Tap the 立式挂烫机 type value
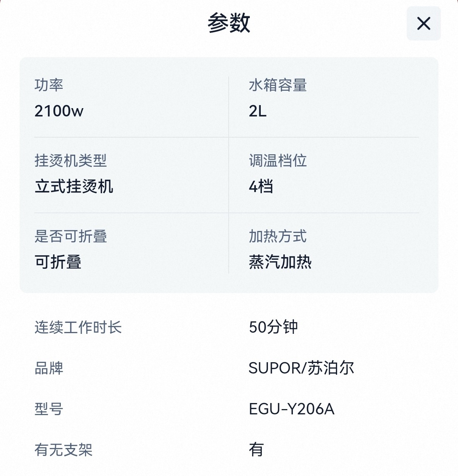 pos(74,187)
